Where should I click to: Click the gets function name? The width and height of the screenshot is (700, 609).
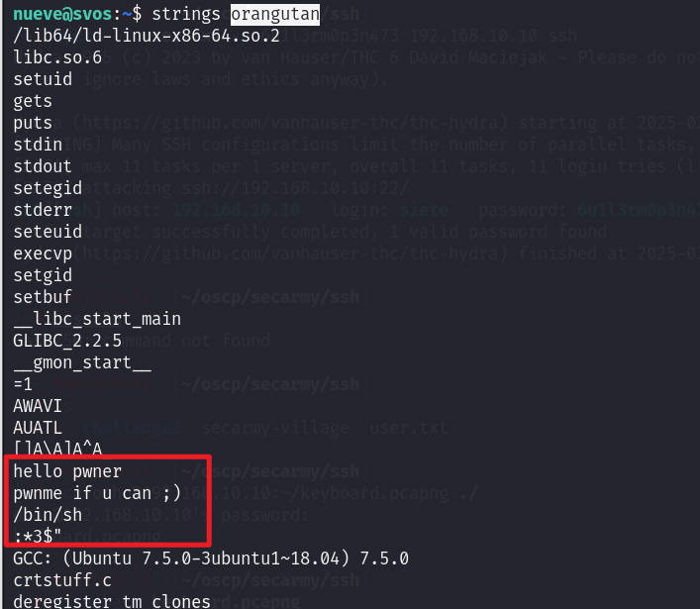pos(33,101)
